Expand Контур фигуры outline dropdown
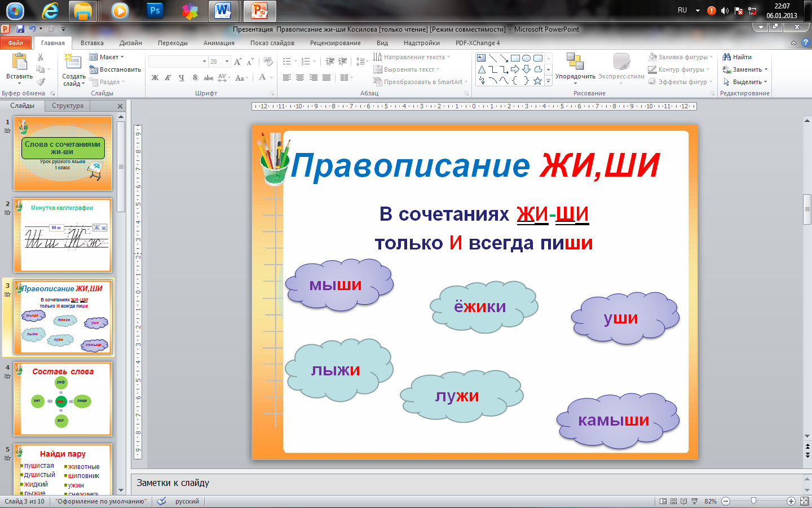This screenshot has height=508, width=812. click(708, 69)
